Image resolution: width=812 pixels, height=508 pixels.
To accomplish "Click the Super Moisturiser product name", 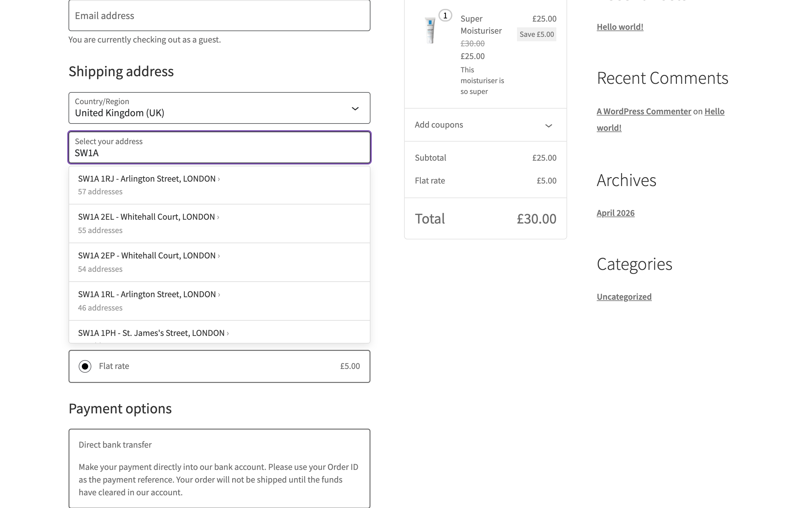I will coord(481,24).
